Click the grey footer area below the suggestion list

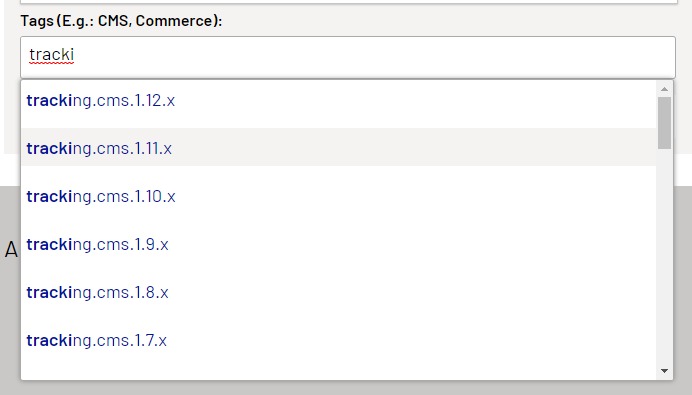click(346, 387)
